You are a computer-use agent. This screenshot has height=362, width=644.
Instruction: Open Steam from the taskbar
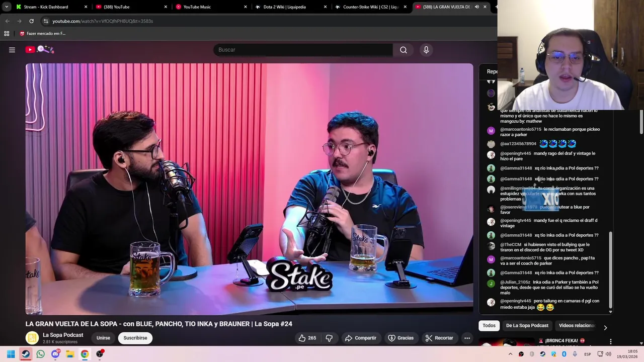[x=26, y=354]
